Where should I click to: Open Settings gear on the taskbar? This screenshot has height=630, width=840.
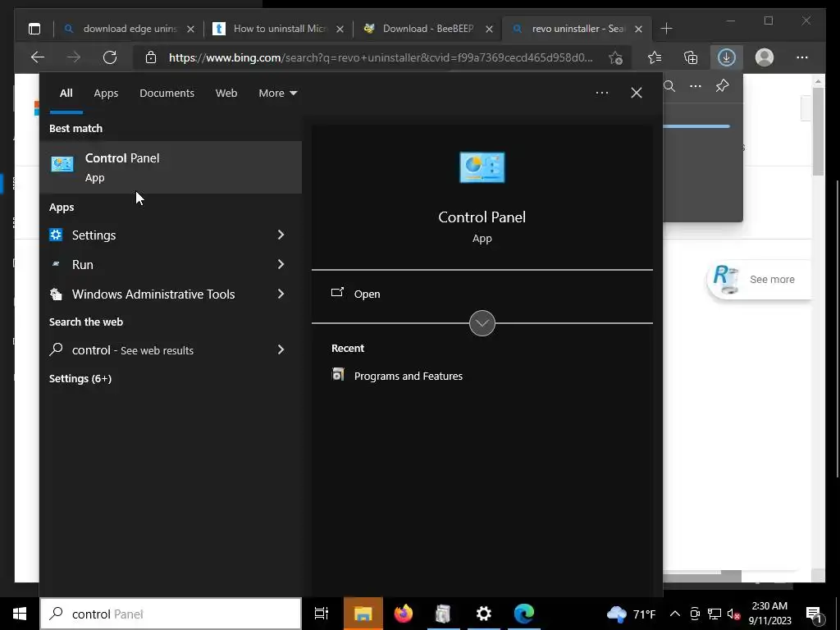[x=483, y=614]
